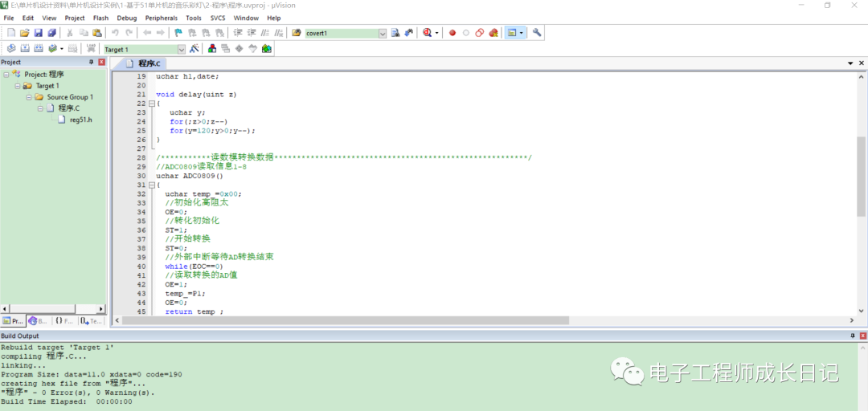Open the Target 1 selection dropdown
Screen dimensions: 868x411
[181, 49]
